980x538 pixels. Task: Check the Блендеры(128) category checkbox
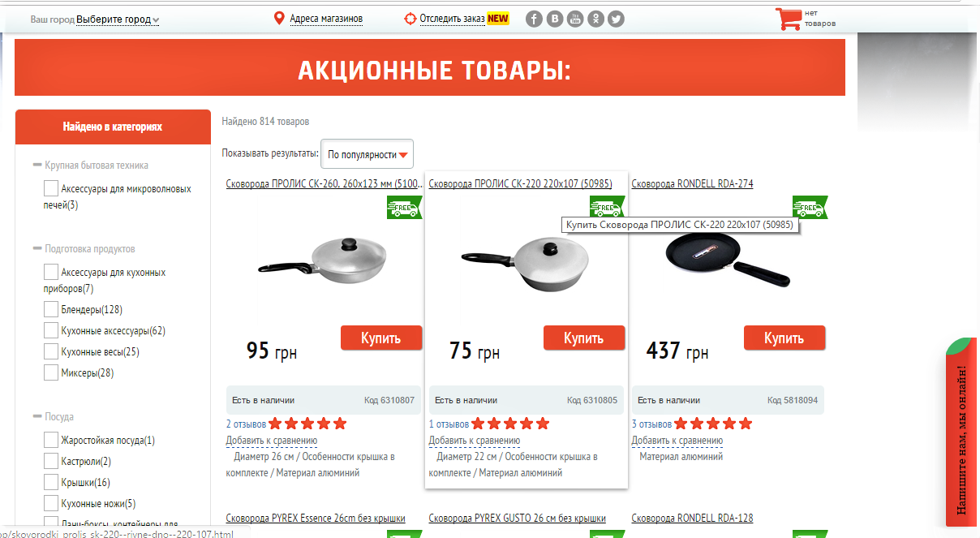[x=51, y=310]
